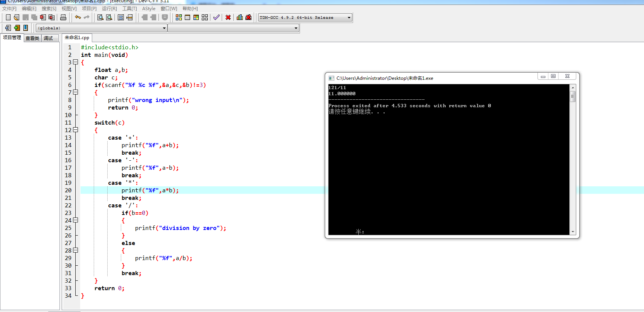The width and height of the screenshot is (644, 312).
Task: Click the console window title bar icon
Action: [x=331, y=78]
